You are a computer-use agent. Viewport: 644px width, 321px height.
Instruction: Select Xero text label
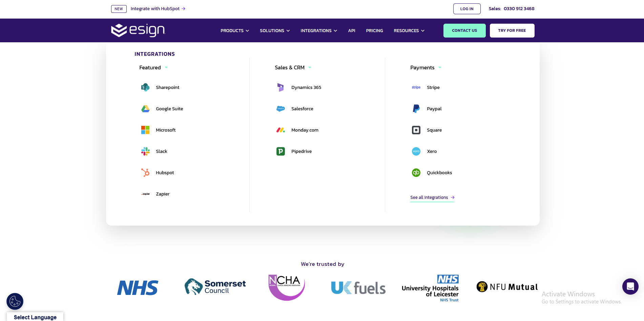[x=432, y=151]
